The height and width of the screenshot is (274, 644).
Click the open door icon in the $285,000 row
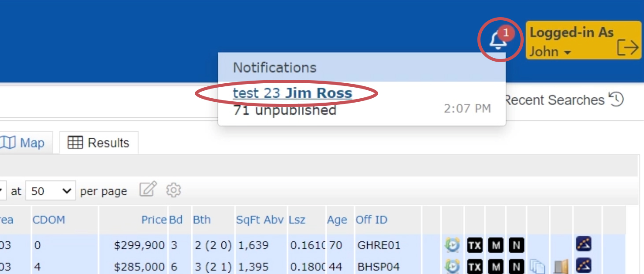(560, 266)
